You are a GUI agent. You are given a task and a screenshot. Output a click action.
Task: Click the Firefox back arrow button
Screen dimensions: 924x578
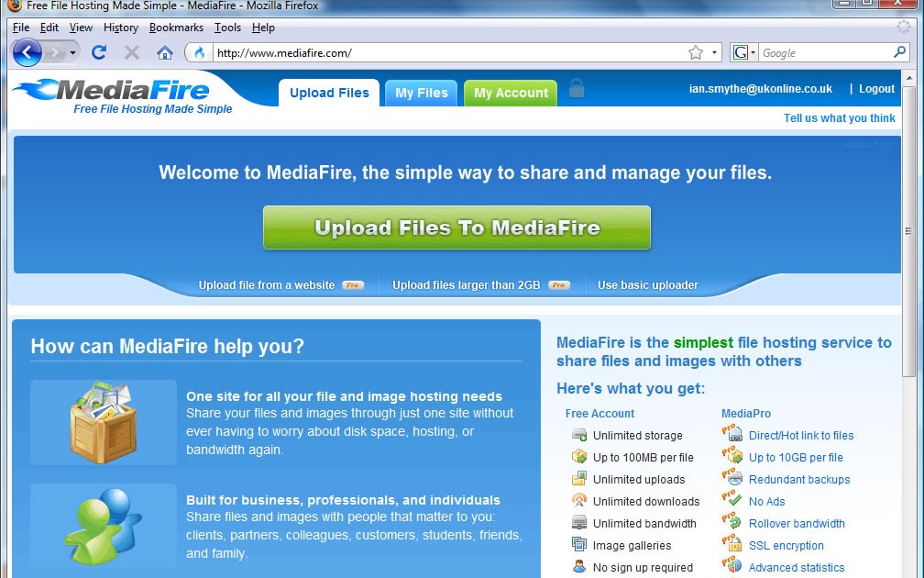[x=27, y=53]
